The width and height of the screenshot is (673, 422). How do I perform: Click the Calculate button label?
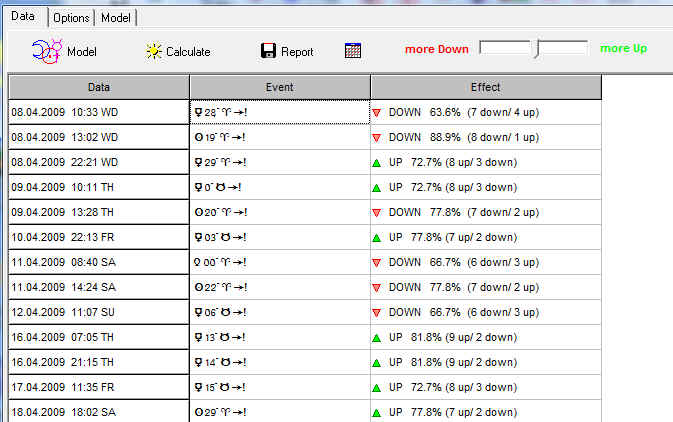click(x=188, y=52)
